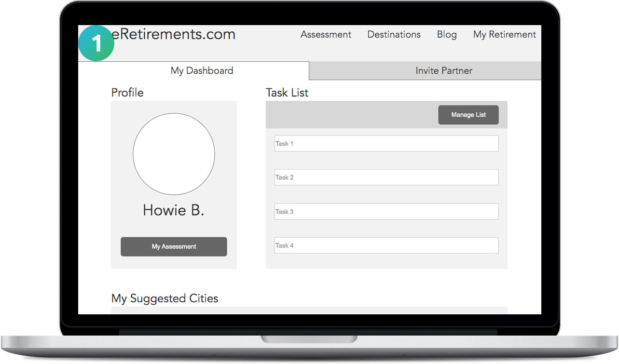
Task: Click the Howie B. profile name
Action: click(174, 210)
